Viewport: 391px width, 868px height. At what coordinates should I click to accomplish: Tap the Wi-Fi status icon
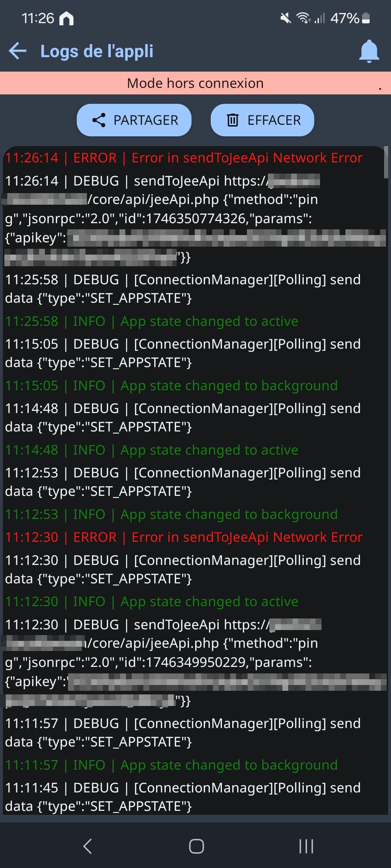303,18
